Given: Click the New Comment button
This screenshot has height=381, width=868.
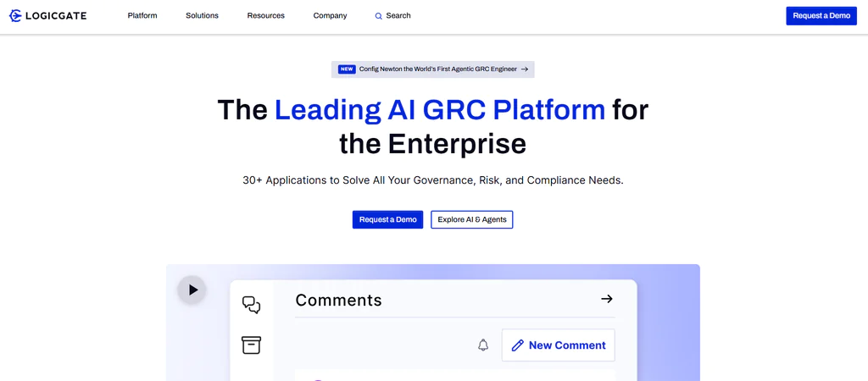Looking at the screenshot, I should pyautogui.click(x=559, y=345).
